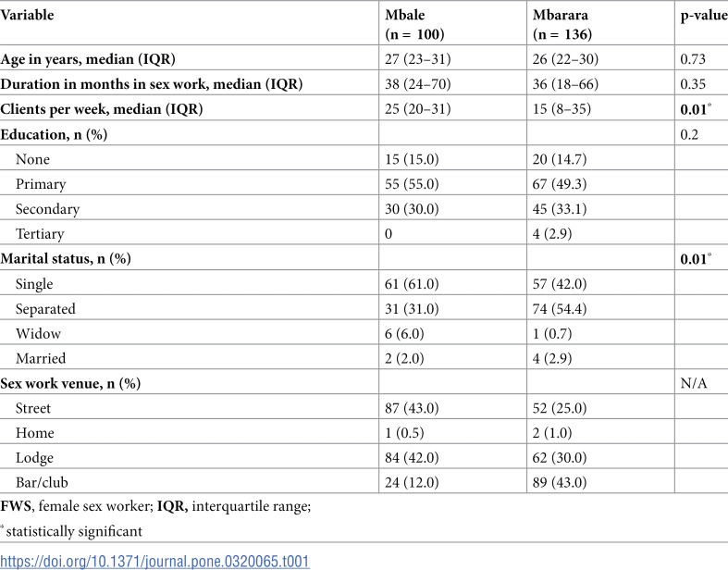Screen dimensions: 728x570
Task: Select the Tertiary education row label
Action: [40, 234]
